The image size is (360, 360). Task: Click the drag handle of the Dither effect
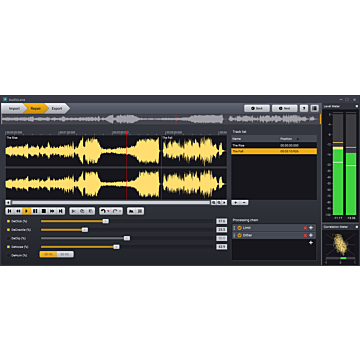point(234,235)
